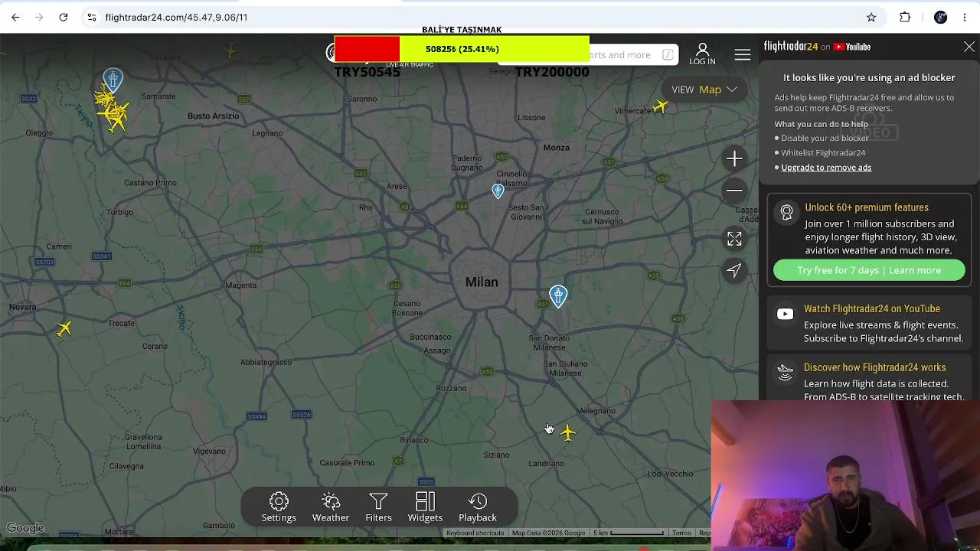980x551 pixels.
Task: Click the Lodi Vecchio label
Action: (x=670, y=474)
